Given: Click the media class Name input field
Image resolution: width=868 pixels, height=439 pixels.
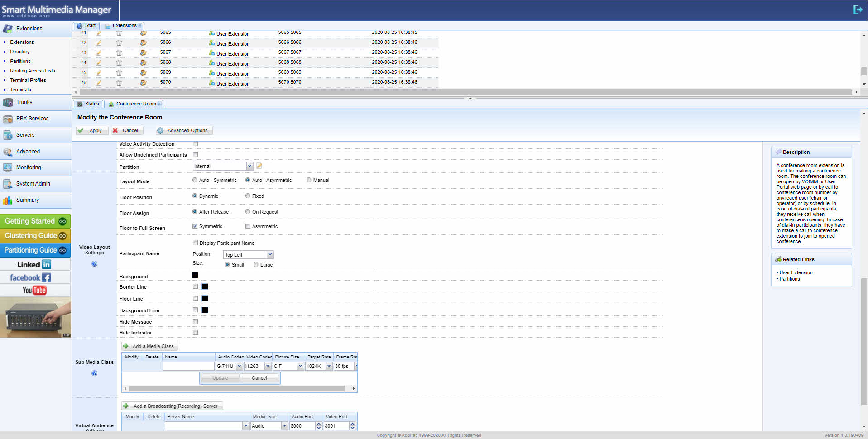Looking at the screenshot, I should click(x=188, y=366).
